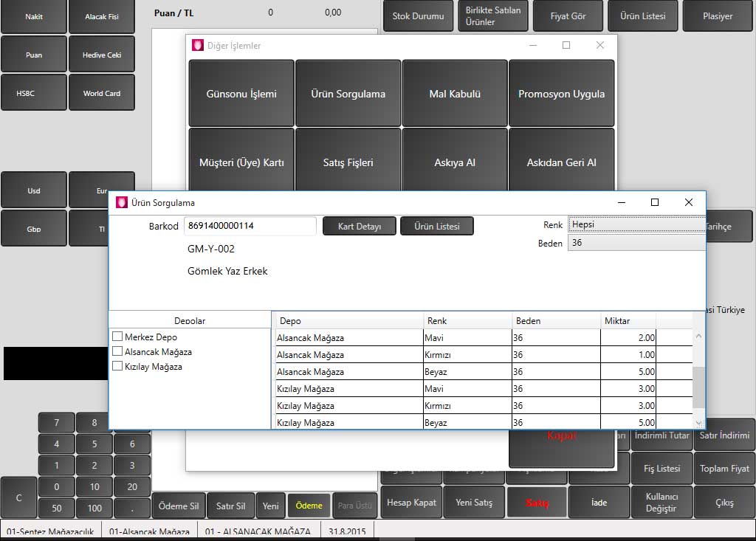The height and width of the screenshot is (541, 756).
Task: Open Ürün Sorgulama tile in Diğer İşlemler
Action: (348, 94)
